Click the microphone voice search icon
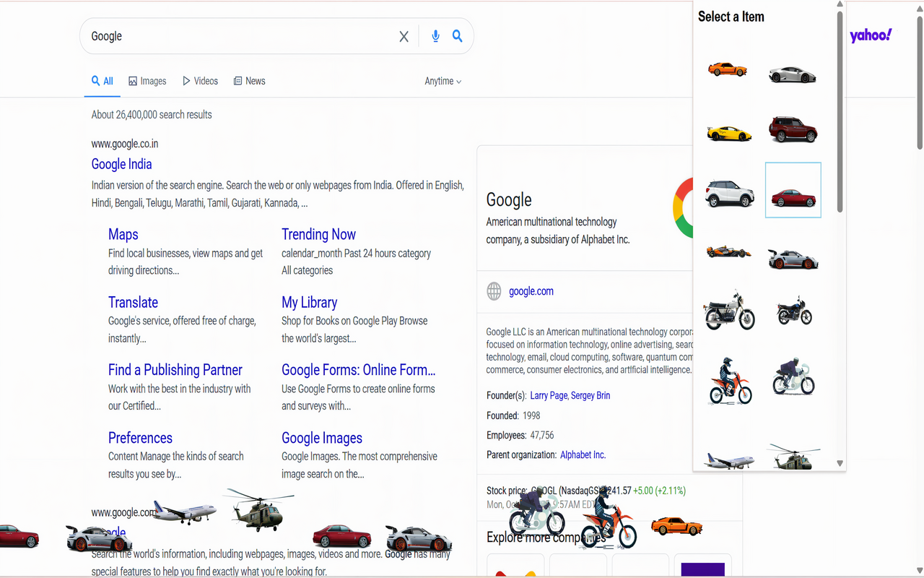Screen dimensions: 924x578 click(x=435, y=36)
